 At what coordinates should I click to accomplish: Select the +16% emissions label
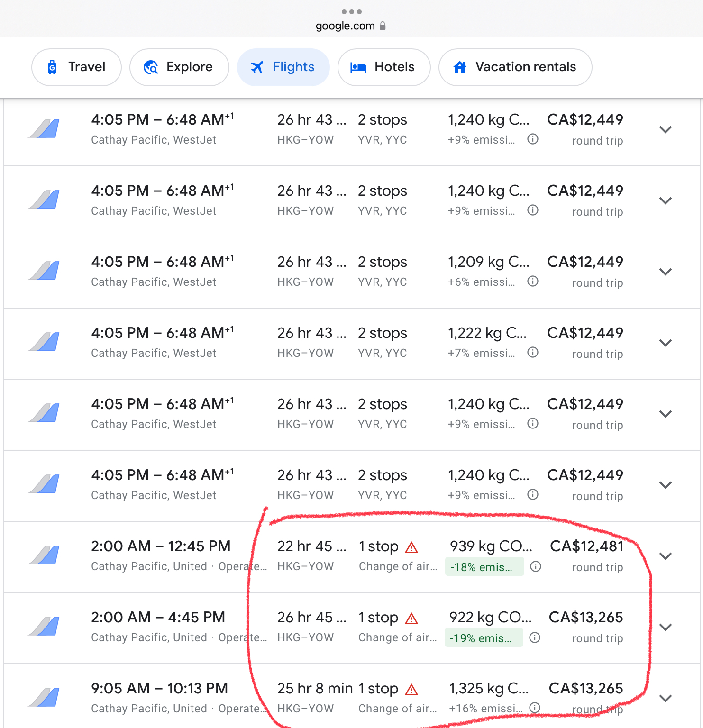tap(486, 709)
